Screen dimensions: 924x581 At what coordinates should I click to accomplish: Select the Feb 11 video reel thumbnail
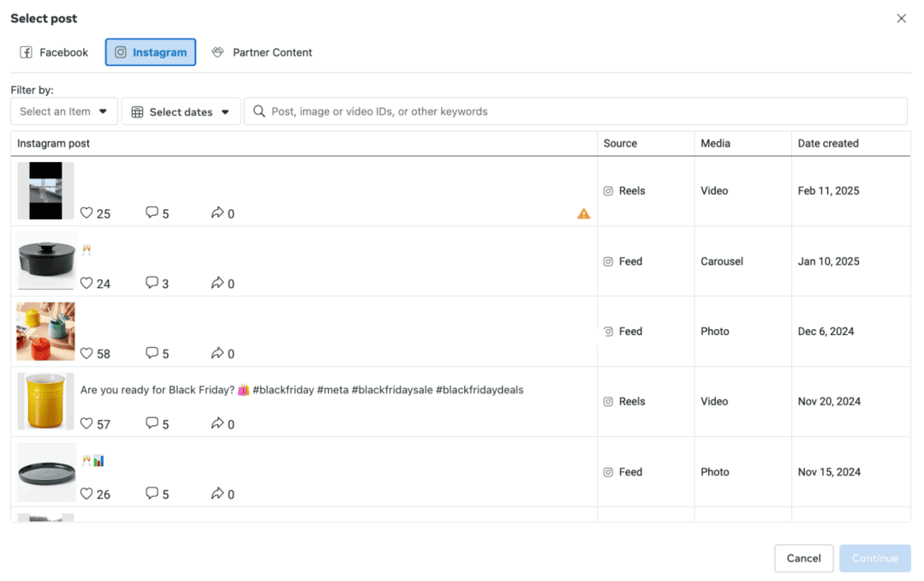(46, 190)
